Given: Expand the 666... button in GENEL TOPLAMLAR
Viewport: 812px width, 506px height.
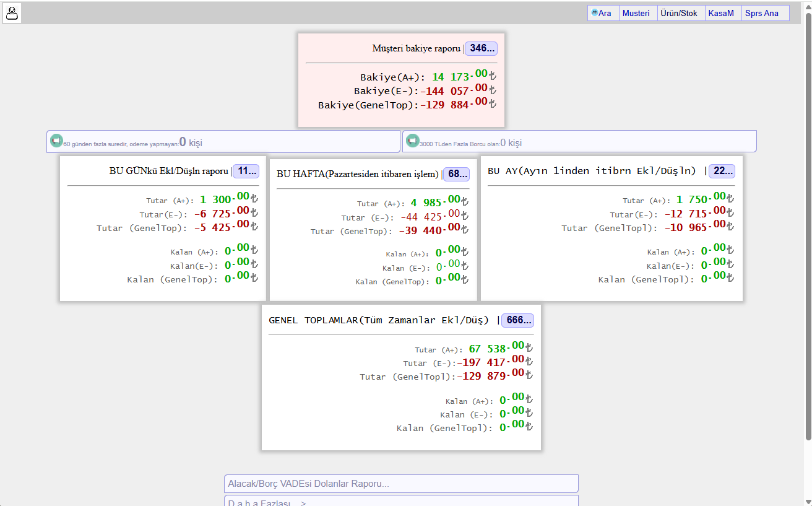Looking at the screenshot, I should coord(517,320).
